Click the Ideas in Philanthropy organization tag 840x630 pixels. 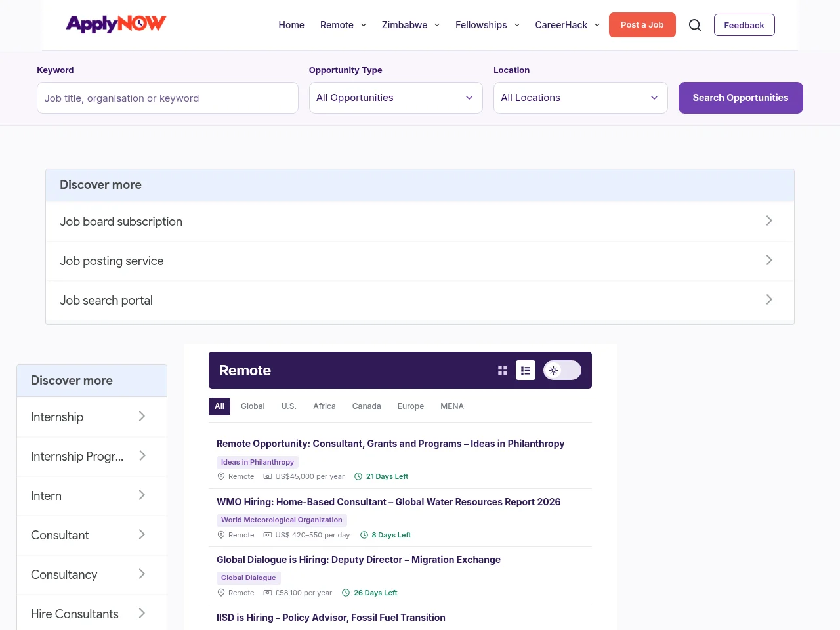click(x=257, y=462)
